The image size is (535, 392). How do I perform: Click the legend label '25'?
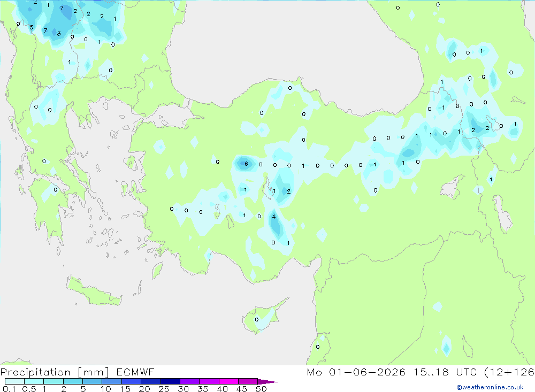point(164,389)
